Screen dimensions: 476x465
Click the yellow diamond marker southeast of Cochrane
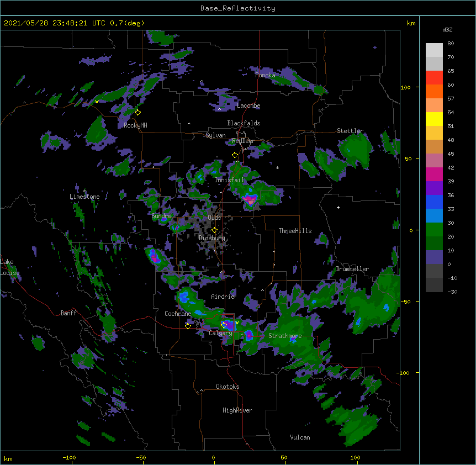click(188, 326)
